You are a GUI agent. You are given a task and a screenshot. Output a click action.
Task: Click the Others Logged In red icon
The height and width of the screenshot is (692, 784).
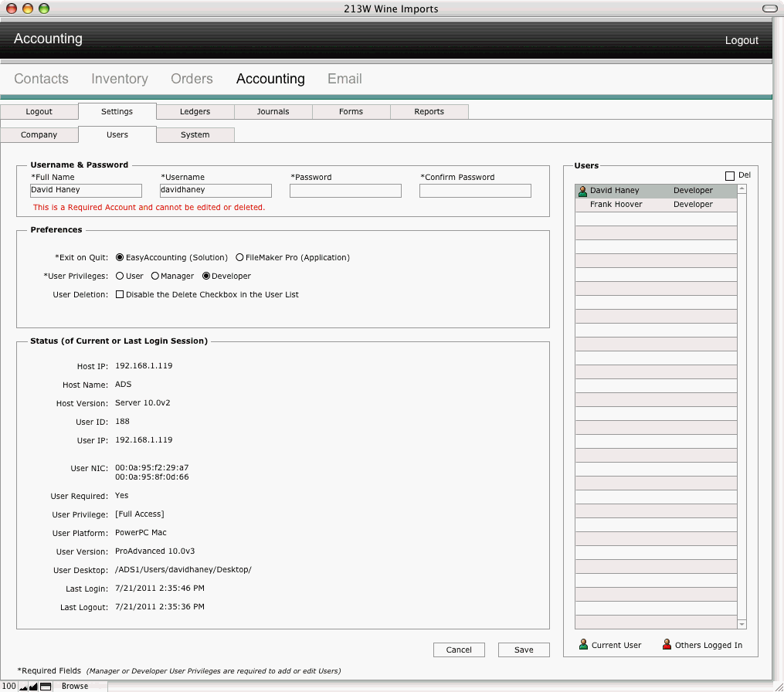click(x=667, y=644)
